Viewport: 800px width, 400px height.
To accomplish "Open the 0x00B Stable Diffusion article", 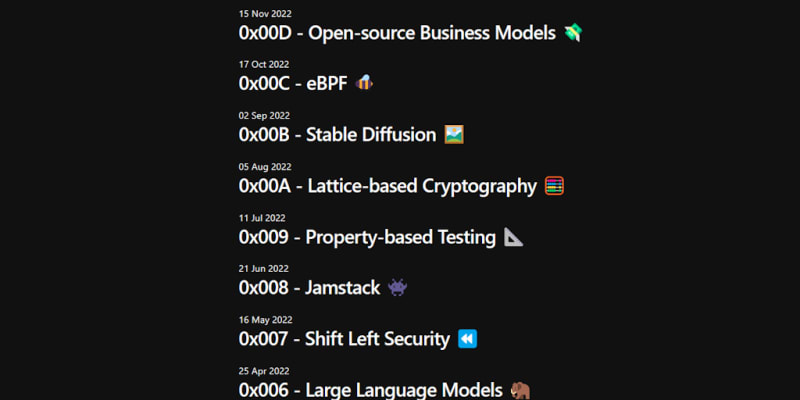I will (337, 135).
